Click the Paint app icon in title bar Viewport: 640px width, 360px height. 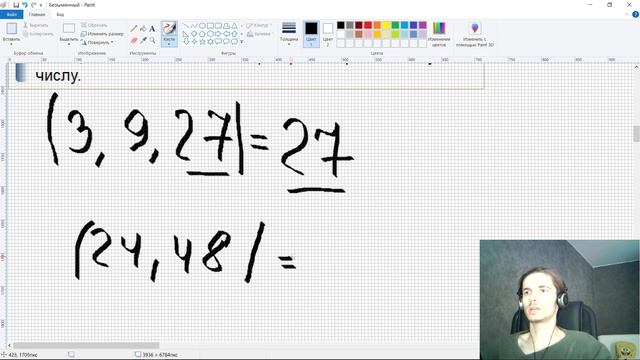click(x=4, y=5)
